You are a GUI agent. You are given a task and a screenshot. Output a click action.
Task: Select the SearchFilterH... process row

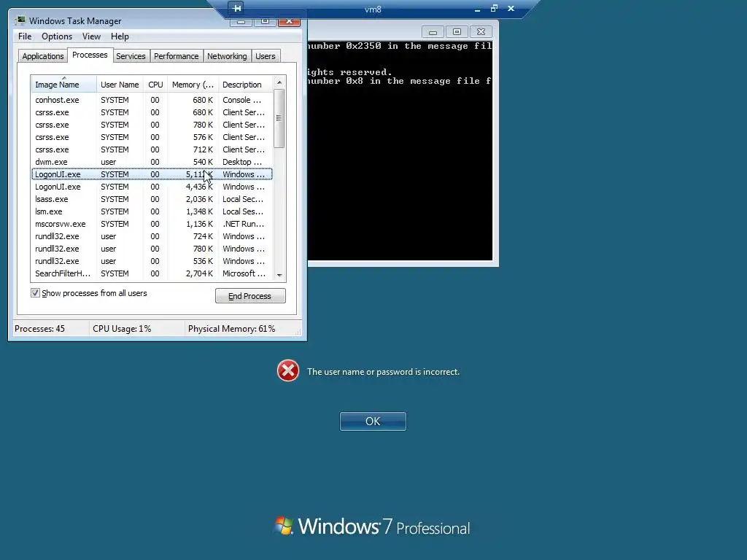point(152,273)
